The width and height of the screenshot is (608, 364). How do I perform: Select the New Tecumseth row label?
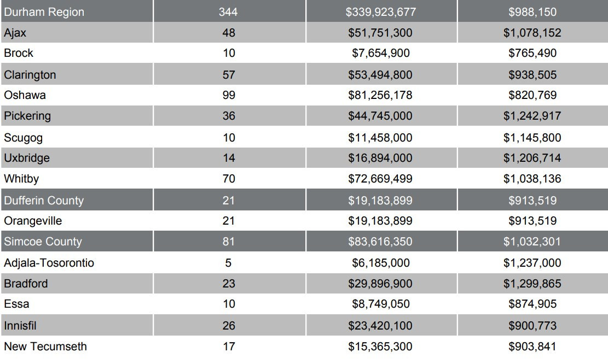click(45, 346)
